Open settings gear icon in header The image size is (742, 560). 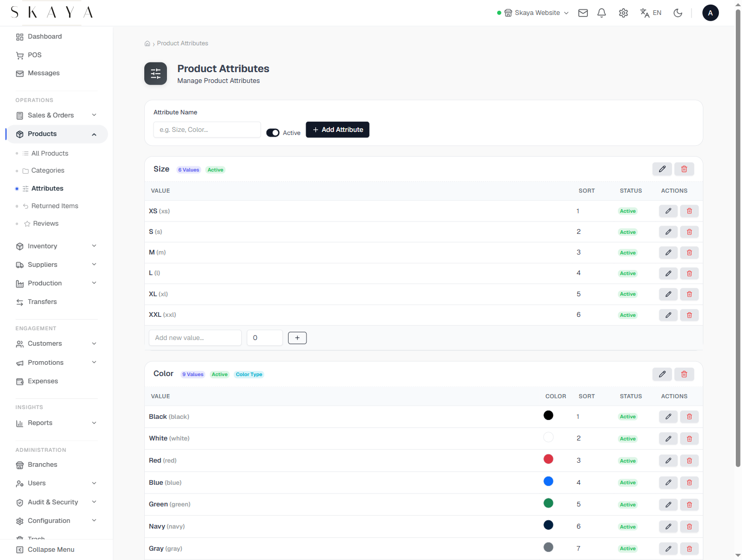(623, 13)
